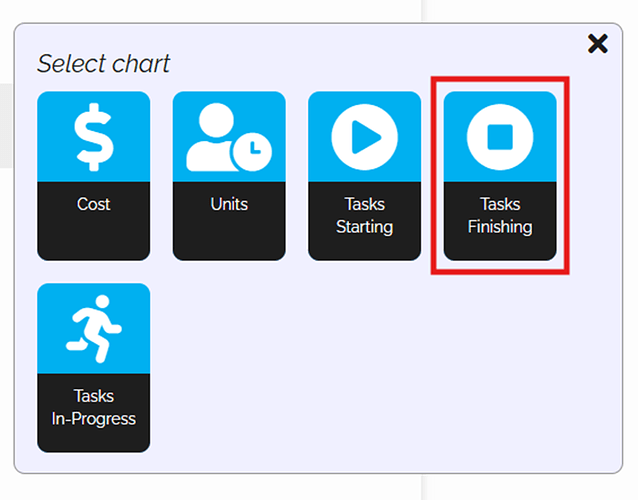Image resolution: width=638 pixels, height=500 pixels.
Task: Click the stop icon for Tasks Finishing
Action: (499, 136)
